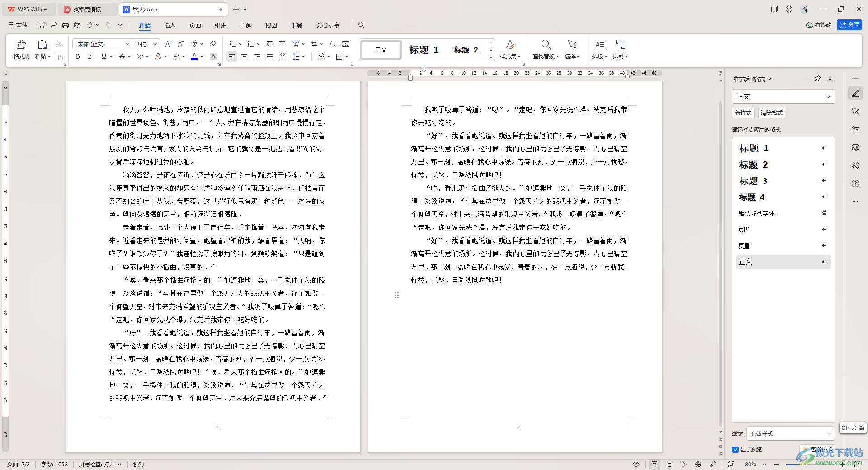Viewport: 868px width, 470px height.
Task: Expand the zoom percentage dropdown
Action: click(x=764, y=465)
